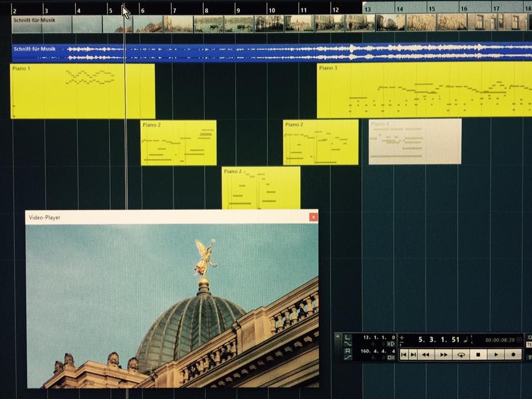Click the primary time display 5. 3. 1. 51
The height and width of the screenshot is (399, 532).
tap(439, 340)
